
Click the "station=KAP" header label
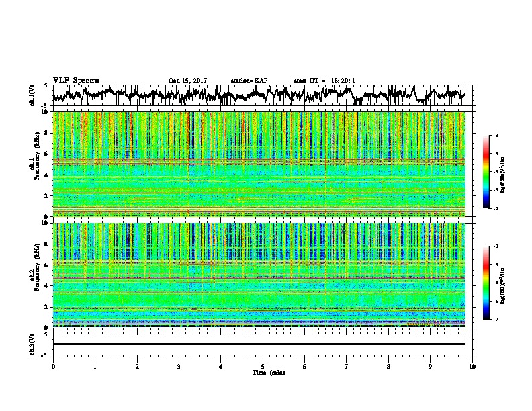(249, 81)
